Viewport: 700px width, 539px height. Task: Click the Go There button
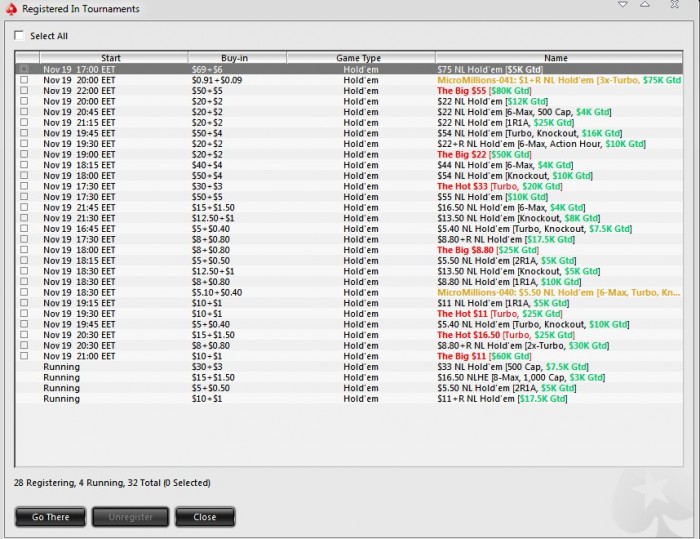(50, 517)
